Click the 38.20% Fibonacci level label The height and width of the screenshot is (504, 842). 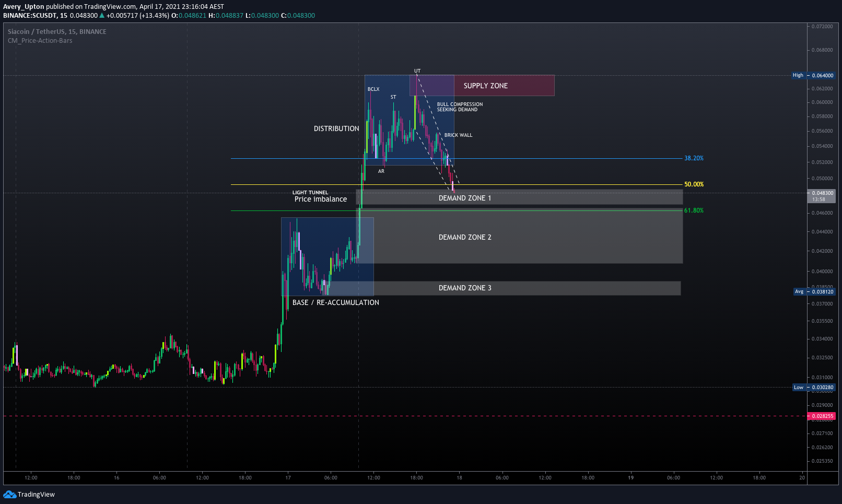[x=694, y=158]
